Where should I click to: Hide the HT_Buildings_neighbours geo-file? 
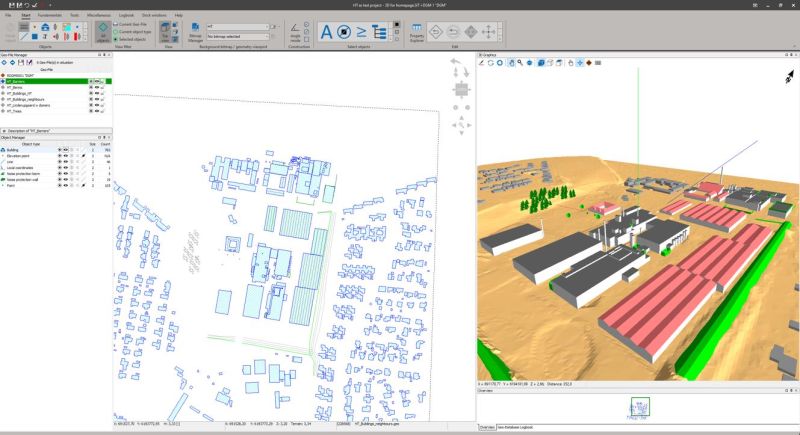click(96, 99)
